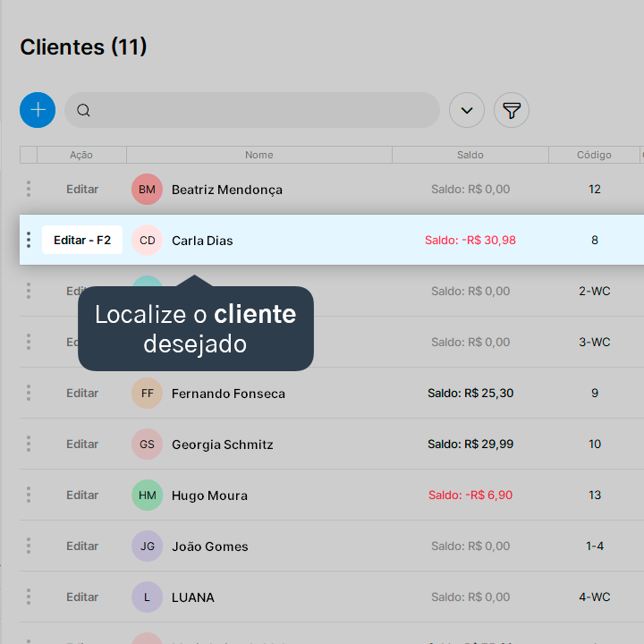Click balance Saldo: -R$ 6,90

pos(470,495)
